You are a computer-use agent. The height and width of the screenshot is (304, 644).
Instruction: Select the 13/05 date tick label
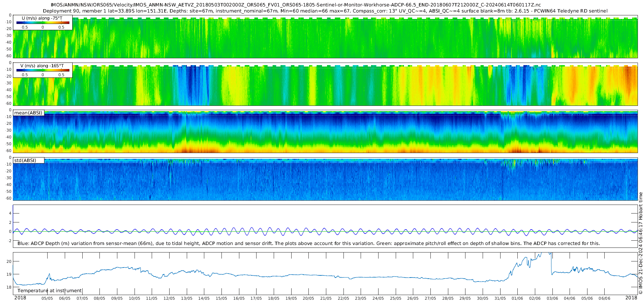click(186, 298)
